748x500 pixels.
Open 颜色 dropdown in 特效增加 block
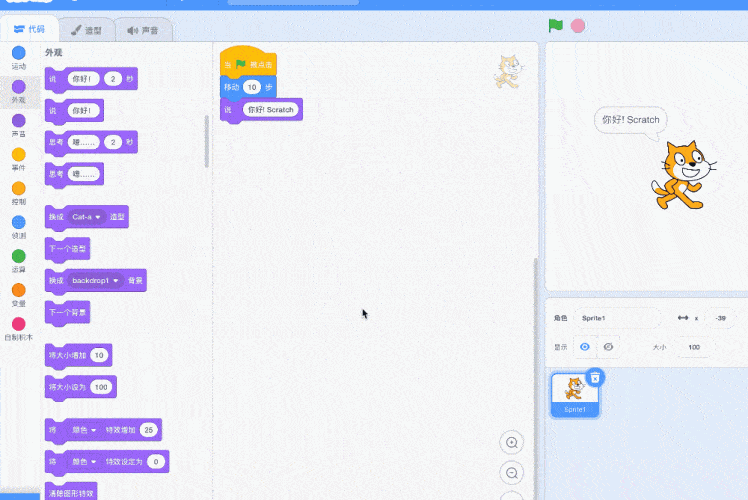pyautogui.click(x=84, y=430)
